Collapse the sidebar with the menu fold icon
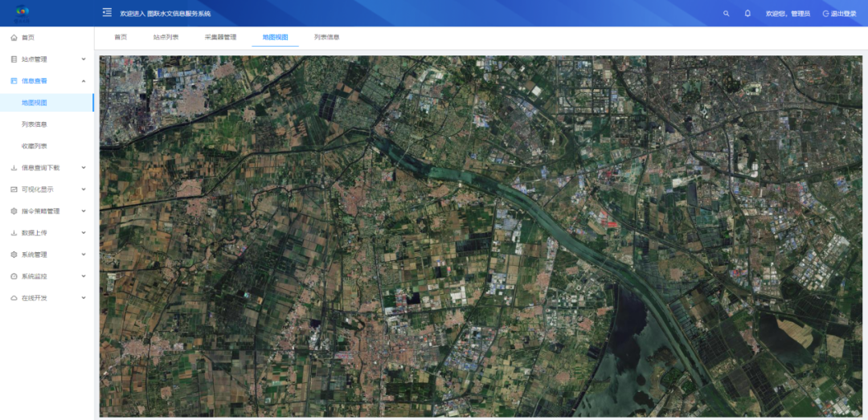Screen dimensions: 868x420 tap(107, 13)
